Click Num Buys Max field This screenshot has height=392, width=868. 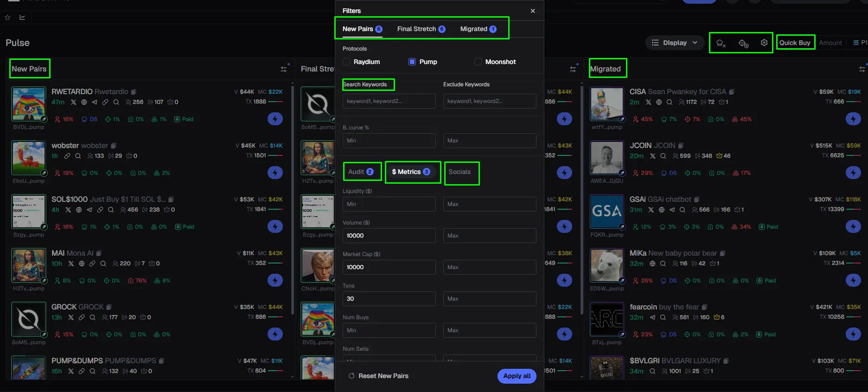[490, 330]
